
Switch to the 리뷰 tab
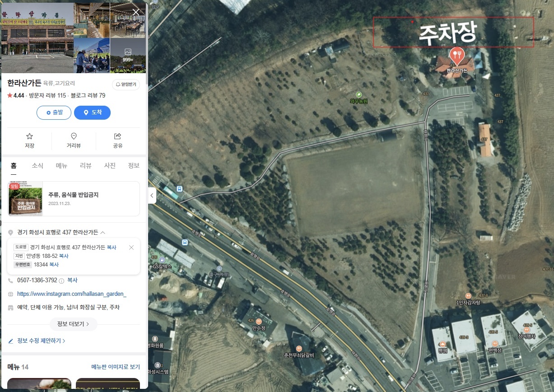tap(86, 166)
